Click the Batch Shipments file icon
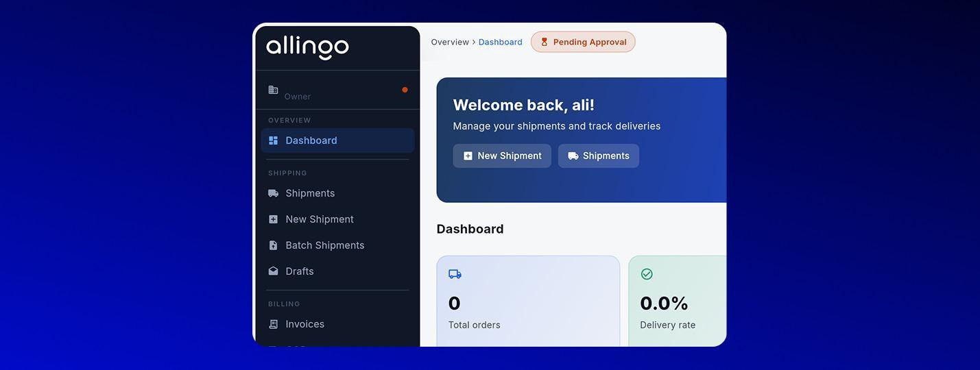The image size is (980, 370). tap(273, 245)
